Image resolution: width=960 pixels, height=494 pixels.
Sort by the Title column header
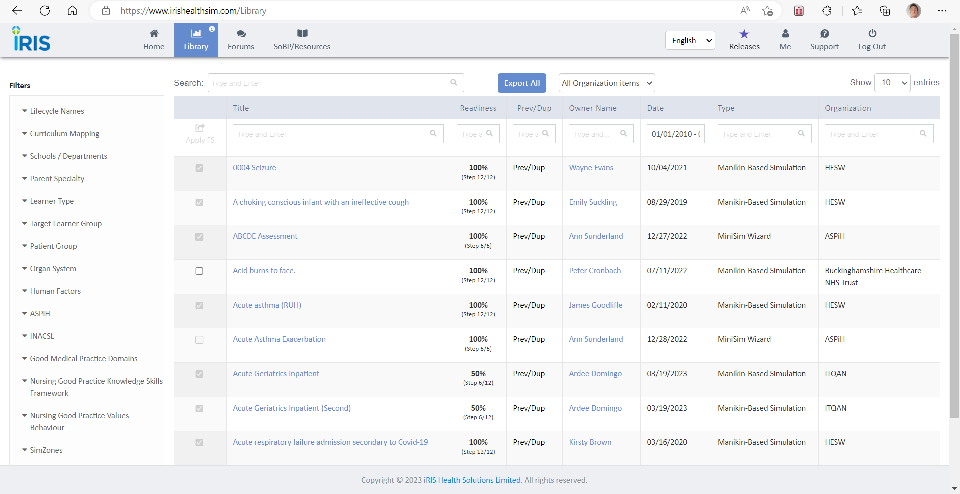[241, 108]
